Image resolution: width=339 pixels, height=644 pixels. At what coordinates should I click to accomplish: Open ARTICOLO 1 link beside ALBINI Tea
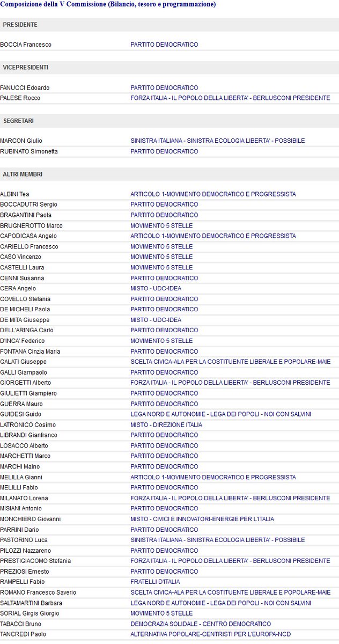point(213,194)
